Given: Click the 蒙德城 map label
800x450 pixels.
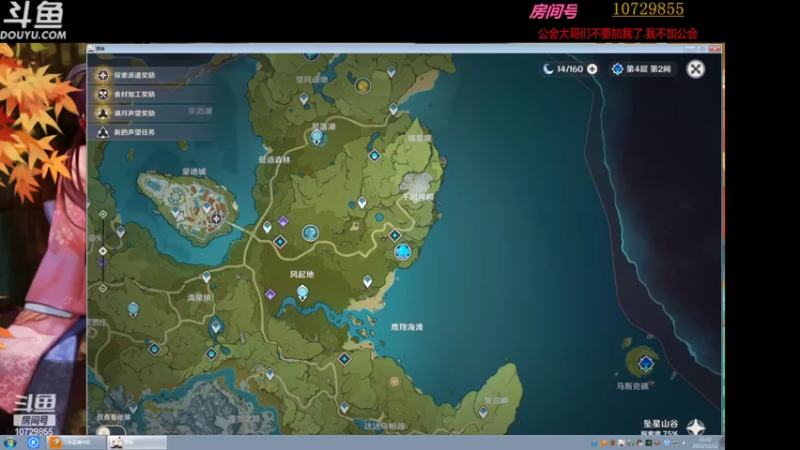Looking at the screenshot, I should 194,171.
